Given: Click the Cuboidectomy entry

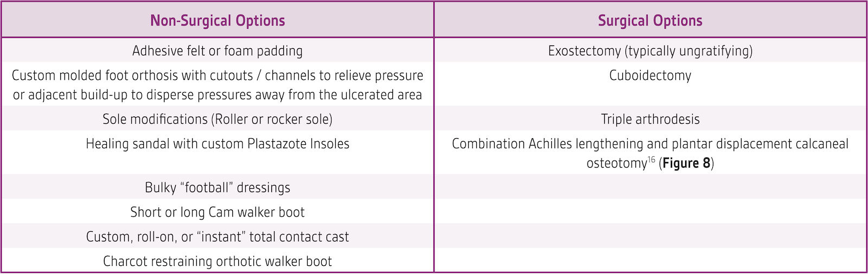Looking at the screenshot, I should 650,75.
